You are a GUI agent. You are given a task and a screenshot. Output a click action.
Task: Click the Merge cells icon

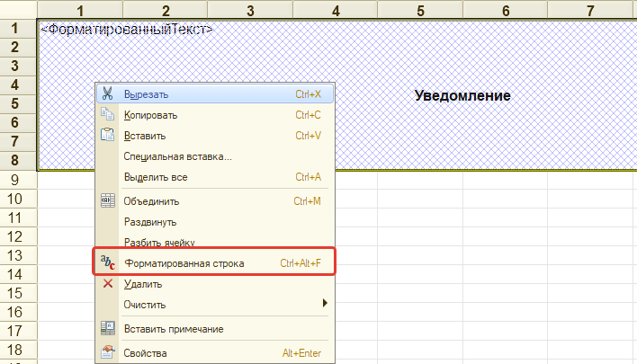click(x=108, y=200)
